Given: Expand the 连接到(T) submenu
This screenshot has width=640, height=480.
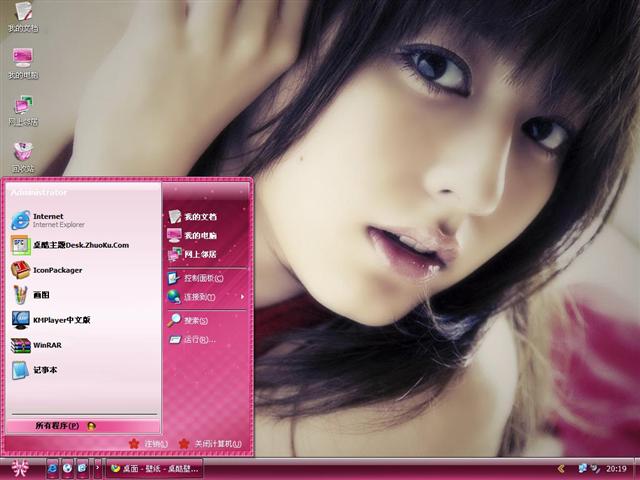Looking at the screenshot, I should click(x=207, y=297).
